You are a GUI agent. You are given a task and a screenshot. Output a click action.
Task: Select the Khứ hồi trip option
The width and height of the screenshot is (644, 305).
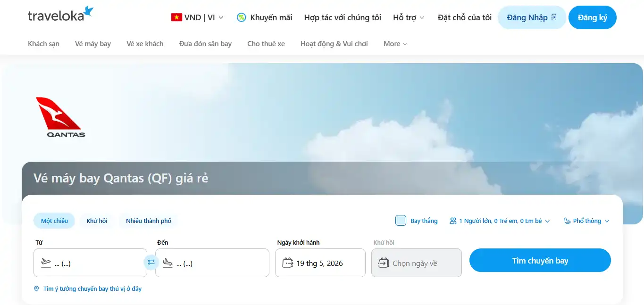(97, 221)
